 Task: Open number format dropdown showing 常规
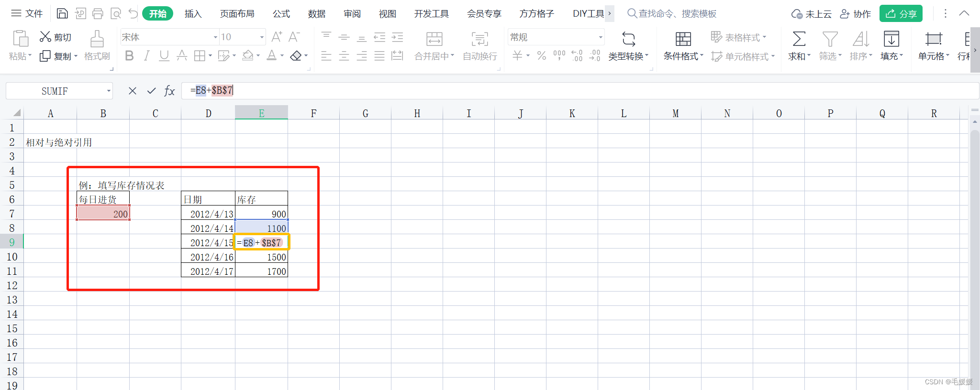(600, 37)
